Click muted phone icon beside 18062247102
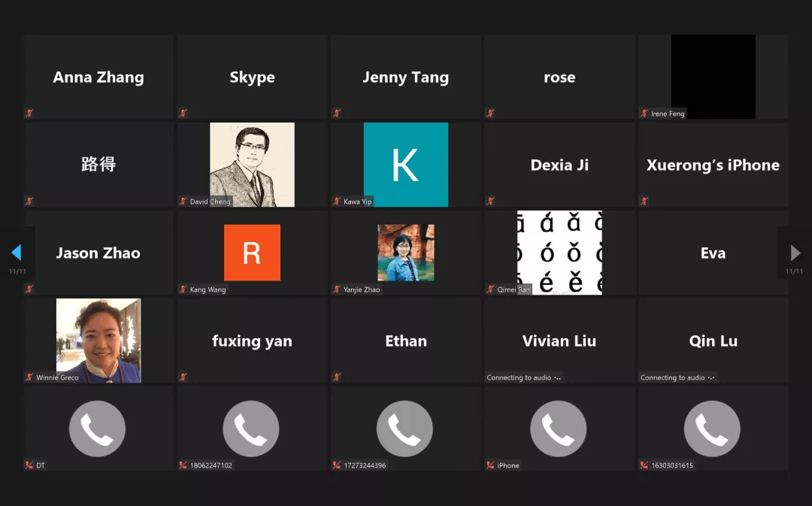 183,465
